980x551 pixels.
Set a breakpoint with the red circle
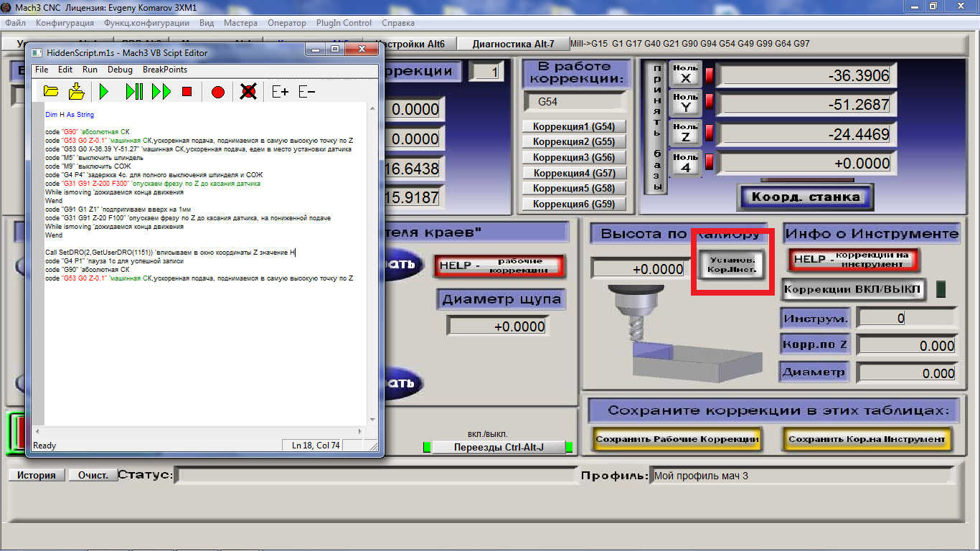pyautogui.click(x=218, y=92)
